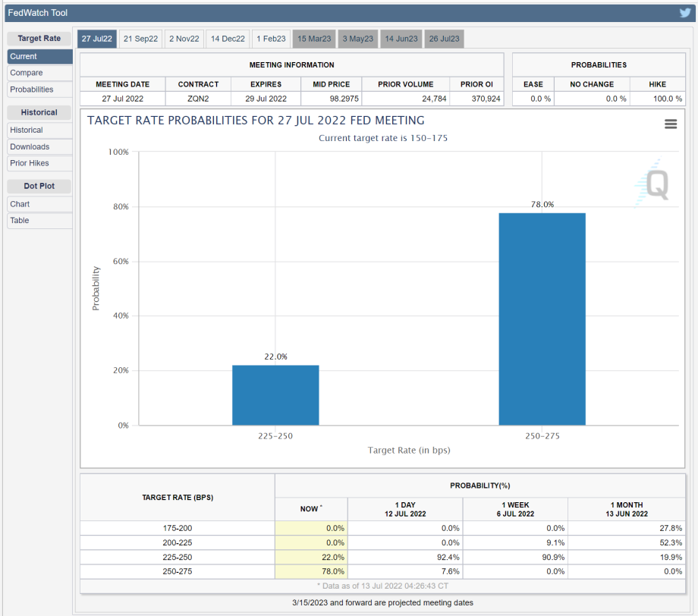Open the 2 Nov22 meeting tab
The width and height of the screenshot is (698, 616).
184,39
